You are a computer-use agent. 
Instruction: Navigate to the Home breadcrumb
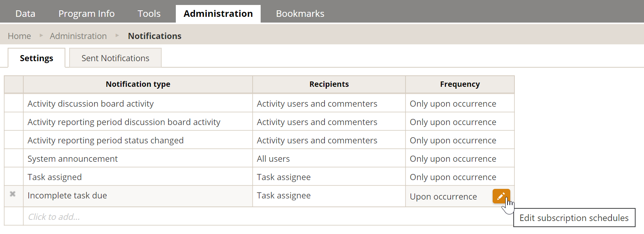point(19,36)
